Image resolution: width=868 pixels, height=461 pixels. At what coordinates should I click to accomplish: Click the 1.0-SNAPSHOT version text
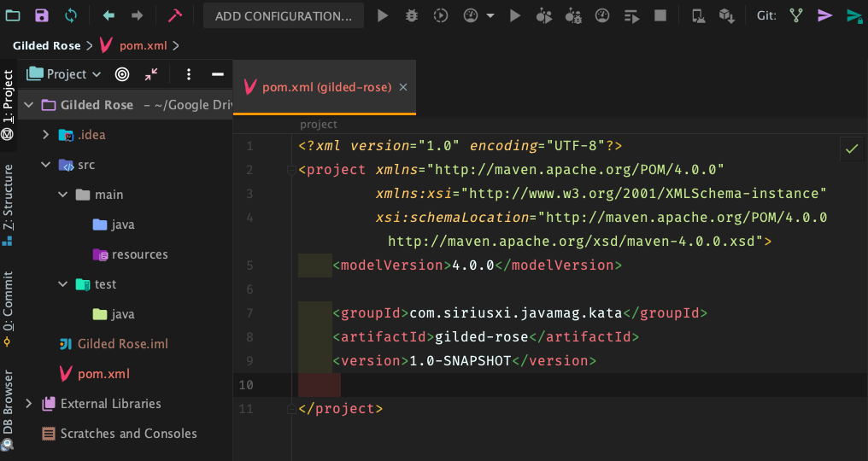pos(460,361)
